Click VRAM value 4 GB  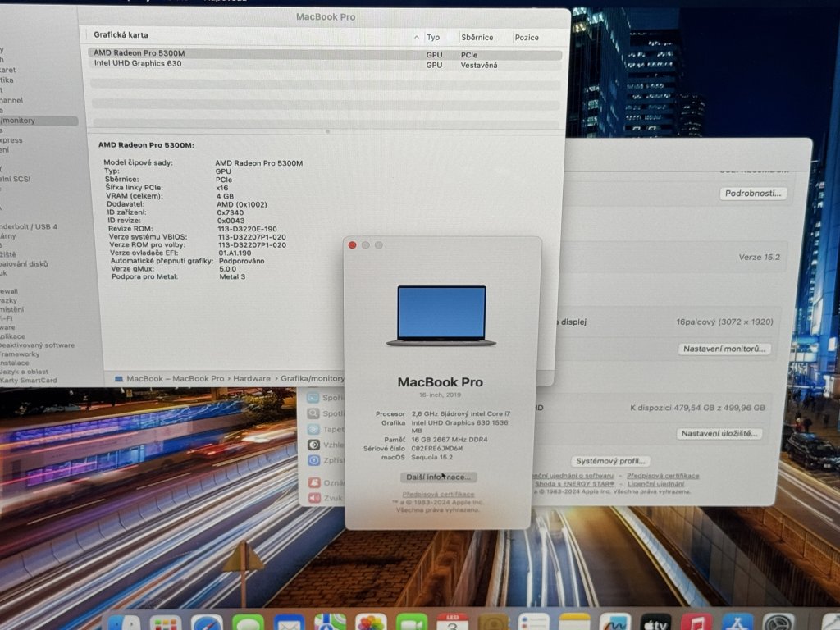click(x=225, y=196)
